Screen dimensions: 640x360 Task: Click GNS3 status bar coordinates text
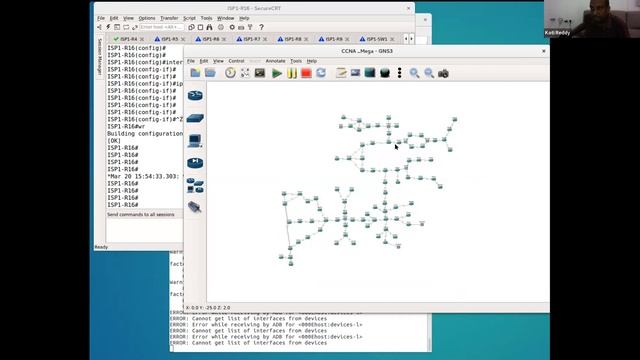pos(208,307)
